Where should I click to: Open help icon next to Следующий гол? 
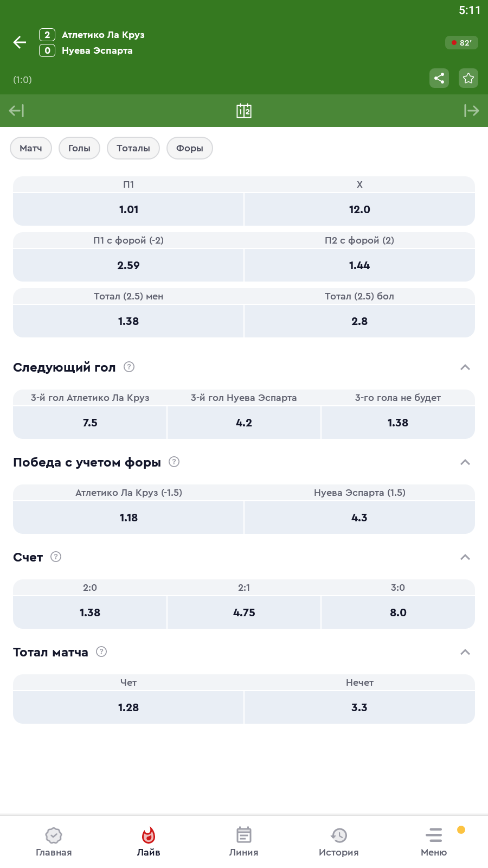point(129,367)
